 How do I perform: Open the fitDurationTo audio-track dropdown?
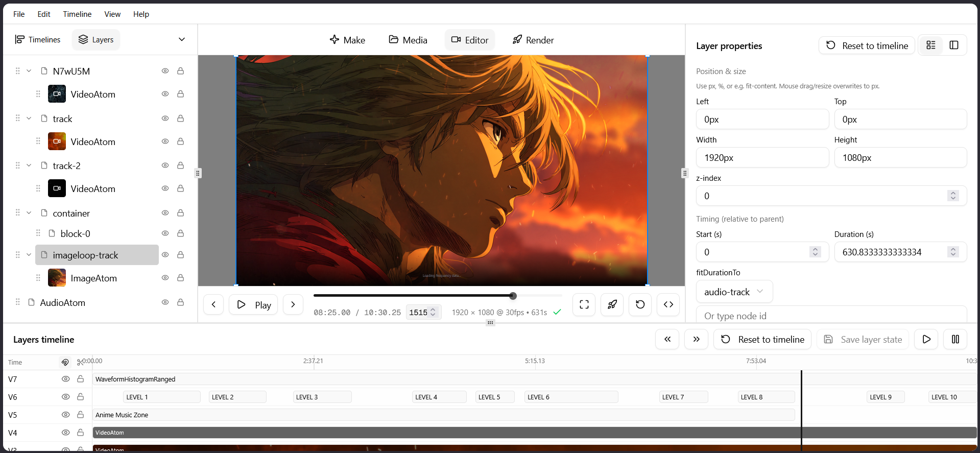[x=734, y=292]
